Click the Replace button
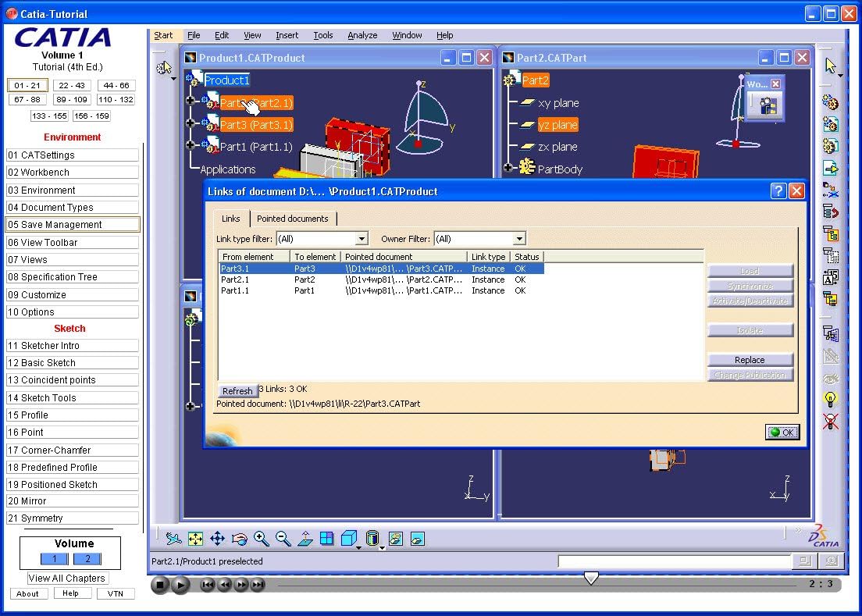The height and width of the screenshot is (616, 862). pos(750,360)
